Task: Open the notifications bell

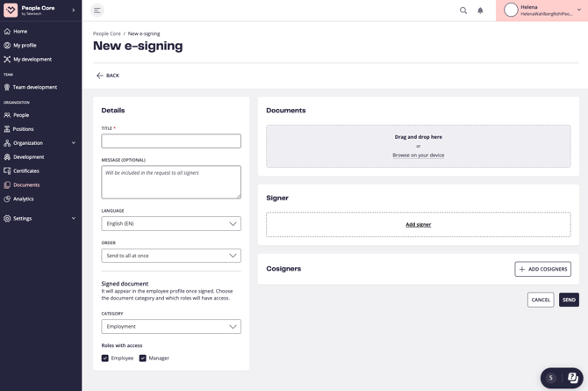Action: 480,11
